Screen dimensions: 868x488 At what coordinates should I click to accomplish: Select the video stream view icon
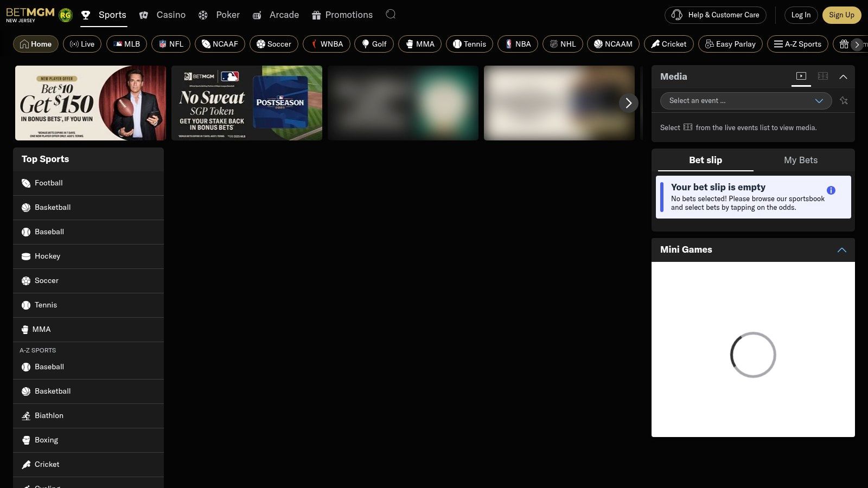click(x=801, y=76)
